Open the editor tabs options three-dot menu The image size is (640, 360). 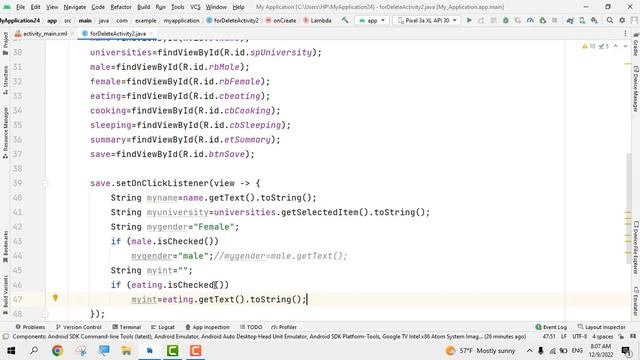[625, 33]
